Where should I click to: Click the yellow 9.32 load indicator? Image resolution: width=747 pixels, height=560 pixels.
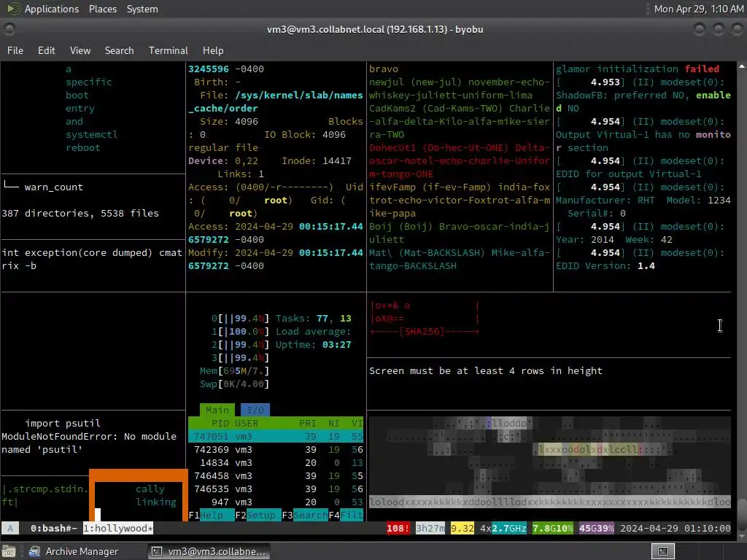[462, 528]
